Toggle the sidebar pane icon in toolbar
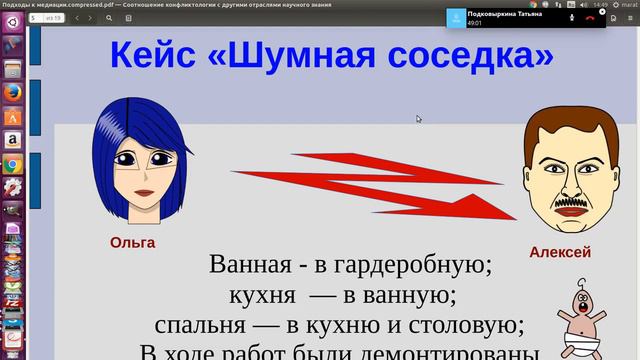Image resolution: width=640 pixels, height=360 pixels. tap(129, 18)
